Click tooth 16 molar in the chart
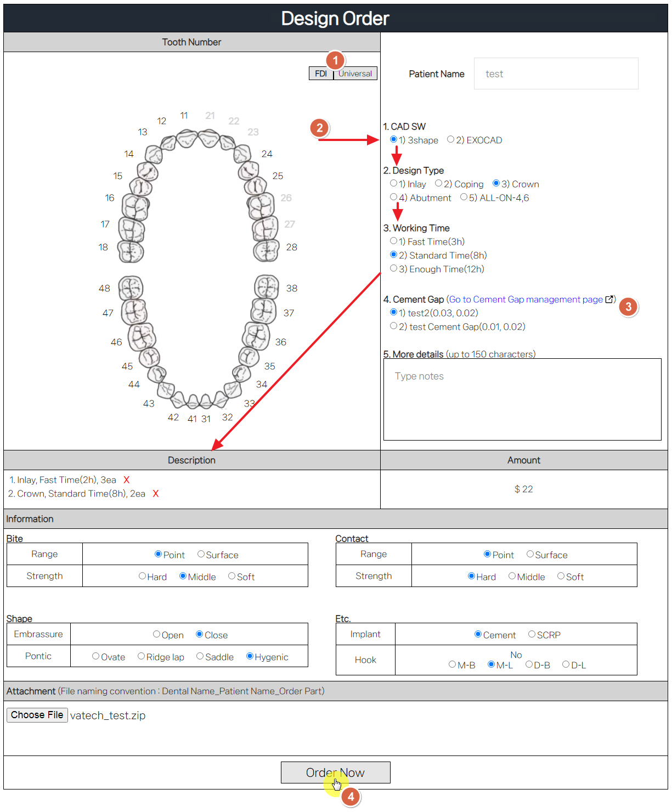This screenshot has height=812, width=672. (134, 207)
